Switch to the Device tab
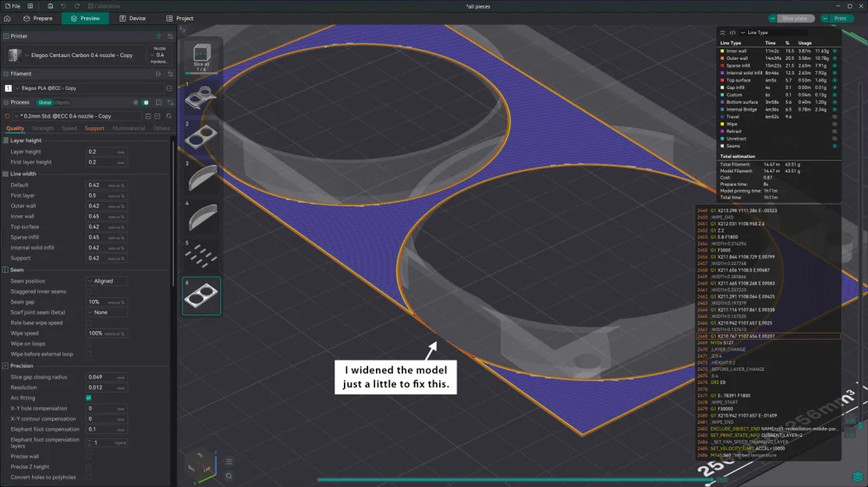The image size is (868, 487). (133, 18)
